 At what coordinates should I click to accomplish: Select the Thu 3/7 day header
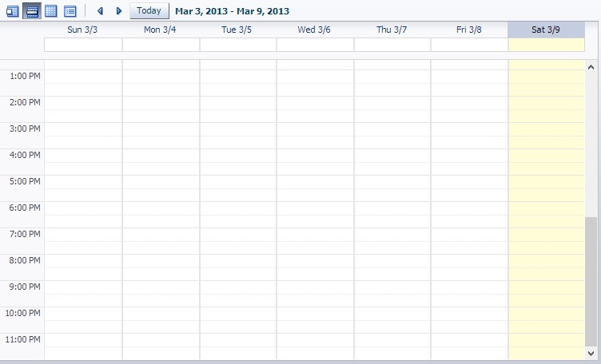click(392, 30)
